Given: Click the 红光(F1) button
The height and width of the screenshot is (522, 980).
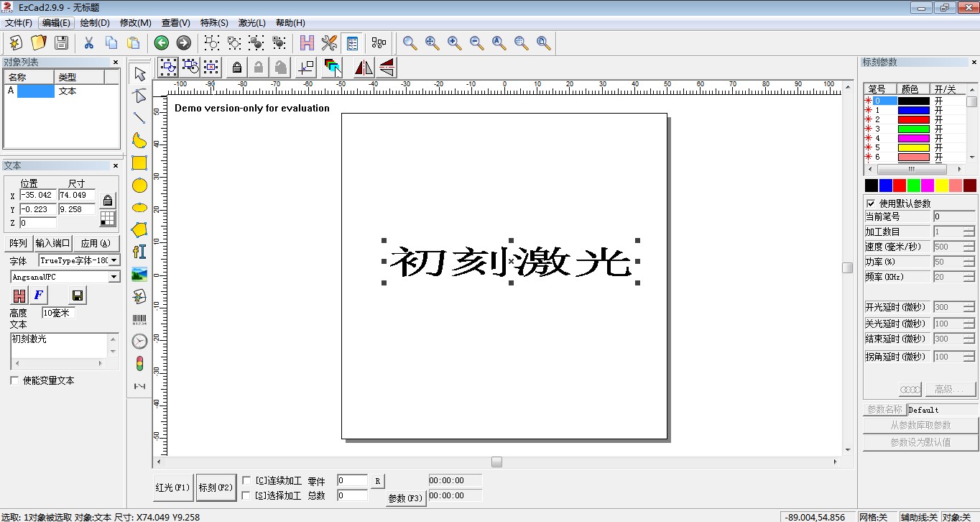Looking at the screenshot, I should tap(172, 487).
